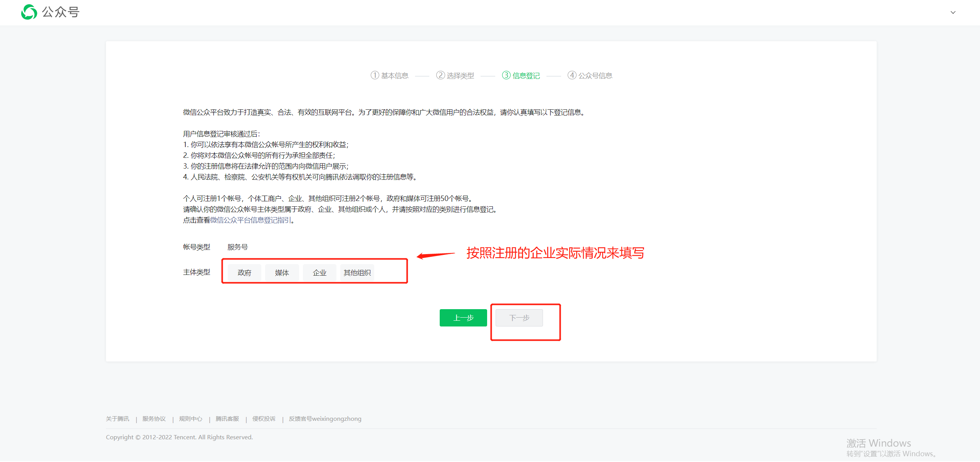Click the 公众号 header title text
This screenshot has height=462, width=980.
coord(61,12)
